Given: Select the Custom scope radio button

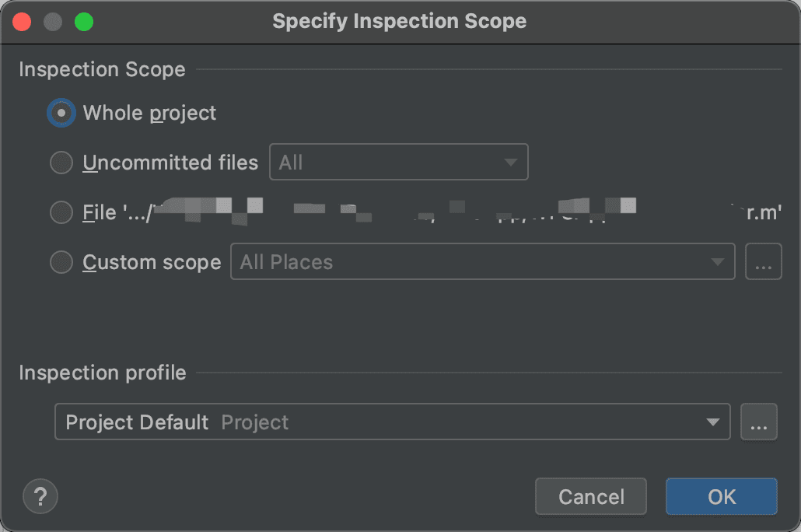Looking at the screenshot, I should 61,262.
